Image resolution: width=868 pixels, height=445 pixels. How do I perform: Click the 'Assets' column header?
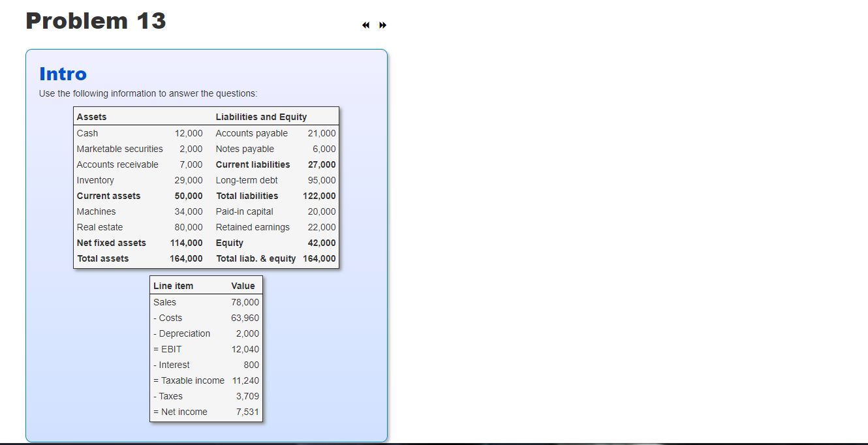point(92,117)
